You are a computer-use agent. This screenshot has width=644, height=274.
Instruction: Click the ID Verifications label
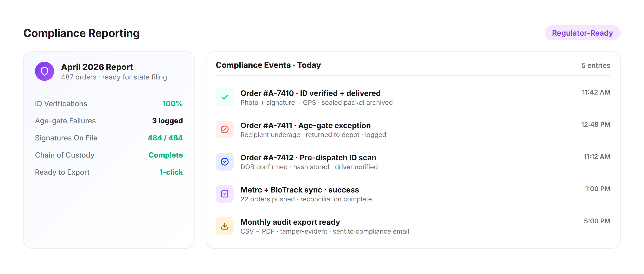[x=61, y=104]
